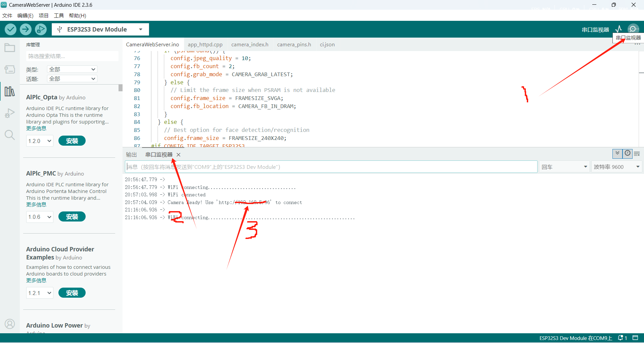Click the USB icon in the board selector
This screenshot has height=343, width=644.
click(x=59, y=30)
